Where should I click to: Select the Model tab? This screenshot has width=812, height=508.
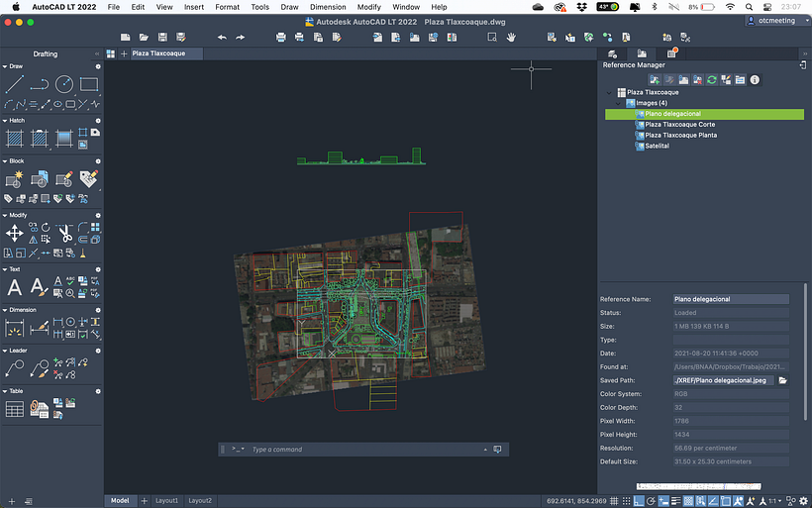[120, 501]
